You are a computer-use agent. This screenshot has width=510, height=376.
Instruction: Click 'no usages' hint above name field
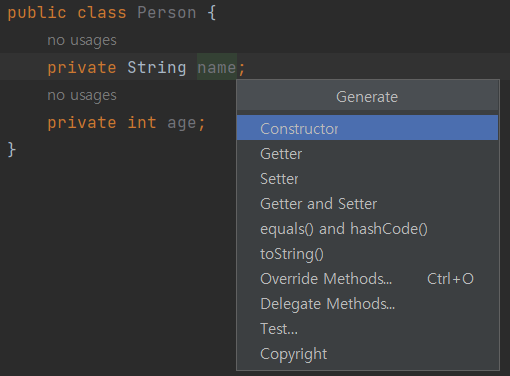pyautogui.click(x=82, y=40)
